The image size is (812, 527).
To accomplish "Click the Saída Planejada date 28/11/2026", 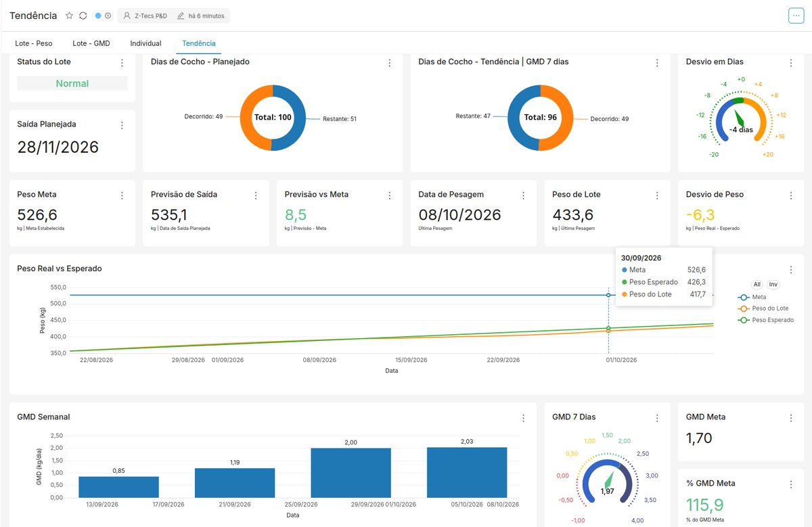I will (58, 147).
